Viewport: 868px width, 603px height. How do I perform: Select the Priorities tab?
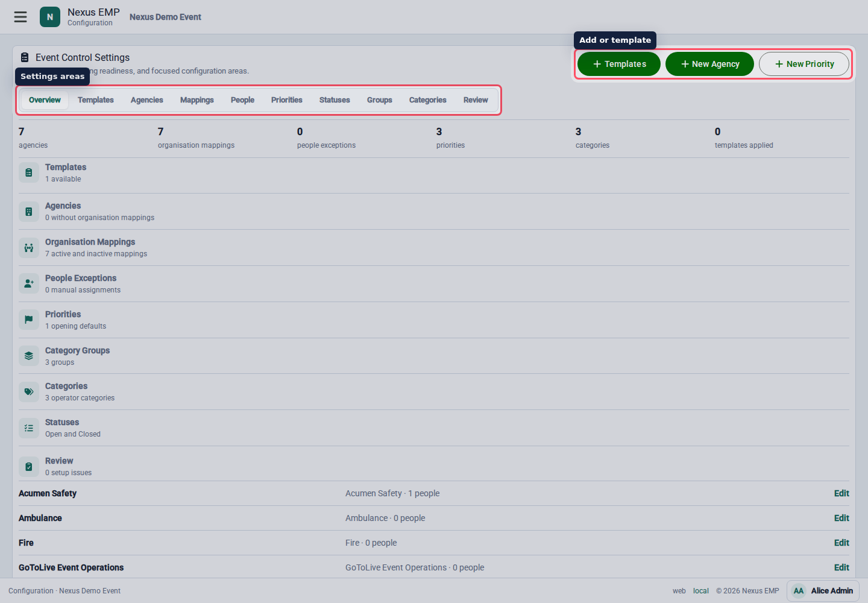287,100
